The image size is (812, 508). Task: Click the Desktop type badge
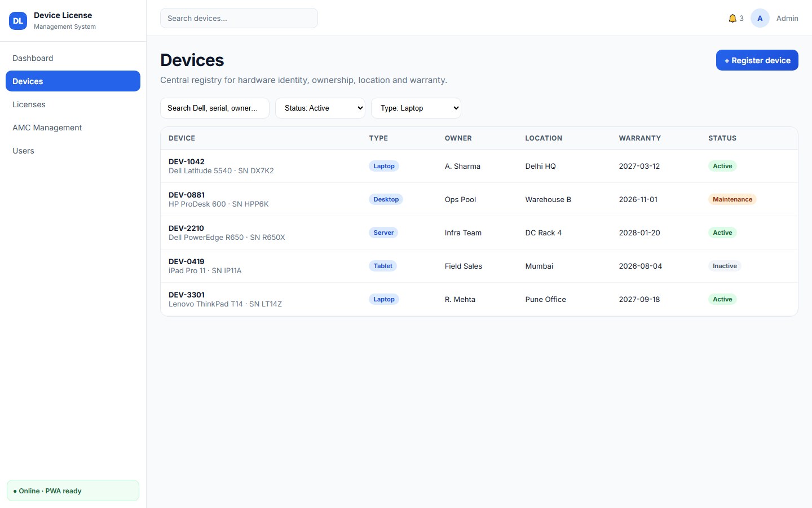point(386,199)
